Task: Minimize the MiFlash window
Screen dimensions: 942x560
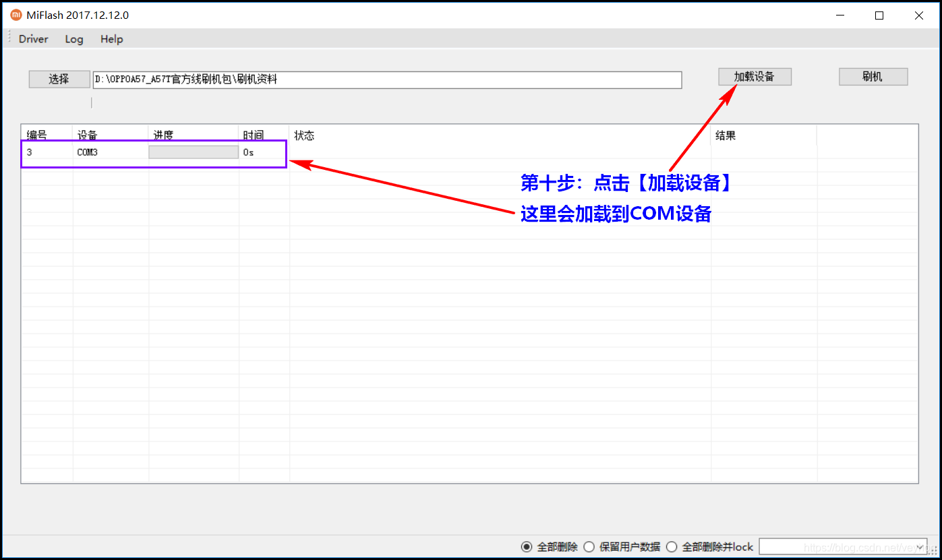Action: (x=840, y=15)
